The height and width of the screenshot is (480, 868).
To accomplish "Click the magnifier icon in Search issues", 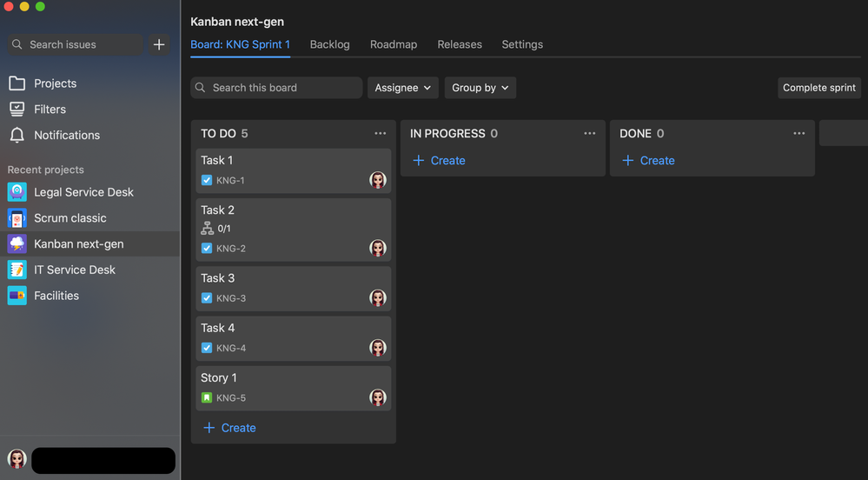I will pos(17,44).
